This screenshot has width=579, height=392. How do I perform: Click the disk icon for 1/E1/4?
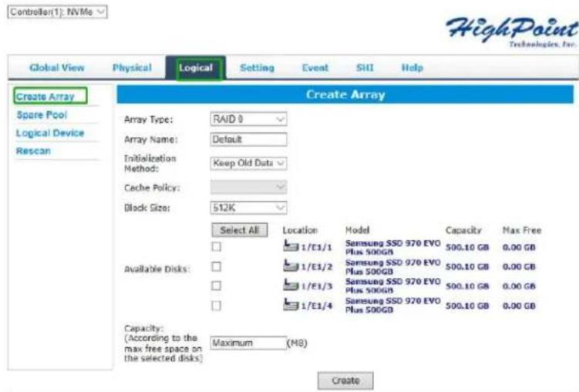[291, 304]
